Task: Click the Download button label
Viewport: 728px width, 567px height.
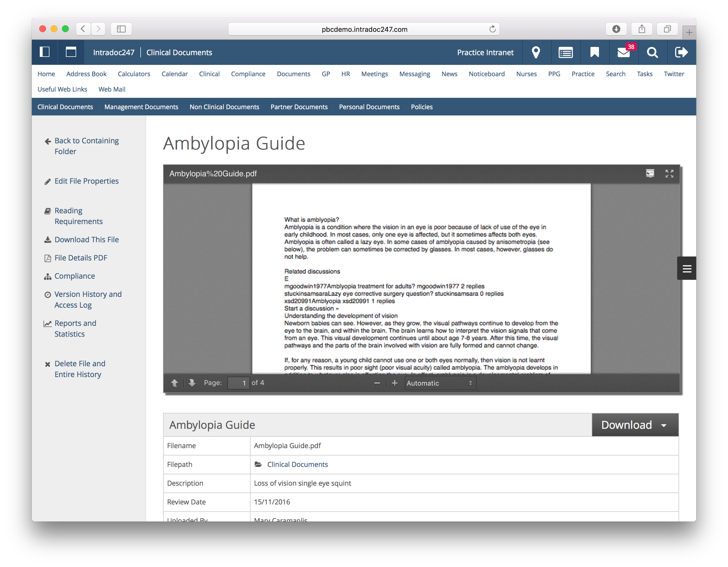Action: [626, 425]
